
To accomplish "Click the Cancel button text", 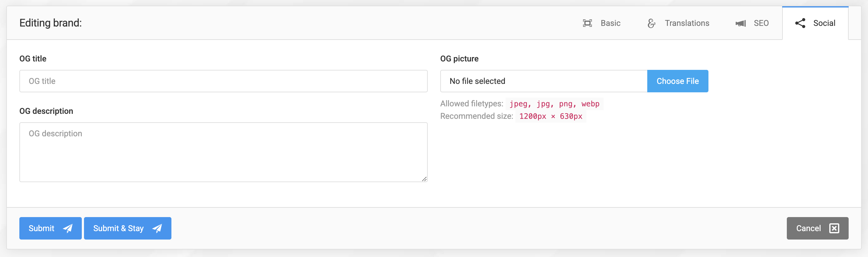I will coord(808,228).
